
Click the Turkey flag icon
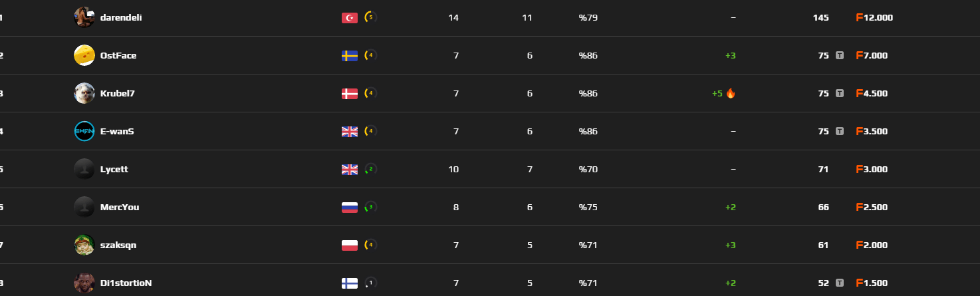coord(350,18)
